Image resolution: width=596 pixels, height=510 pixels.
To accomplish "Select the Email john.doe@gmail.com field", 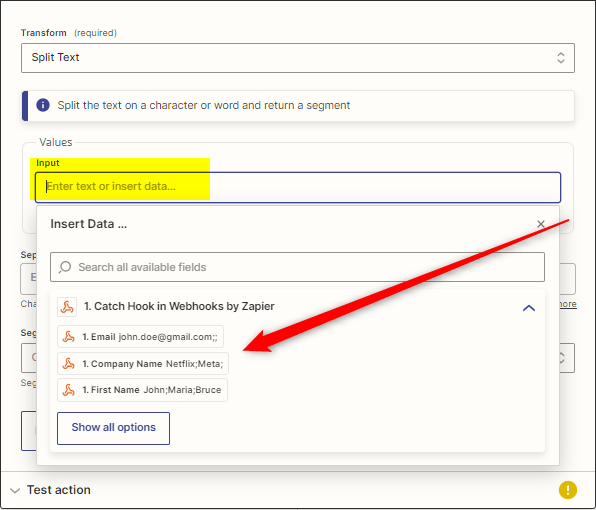I will (140, 337).
